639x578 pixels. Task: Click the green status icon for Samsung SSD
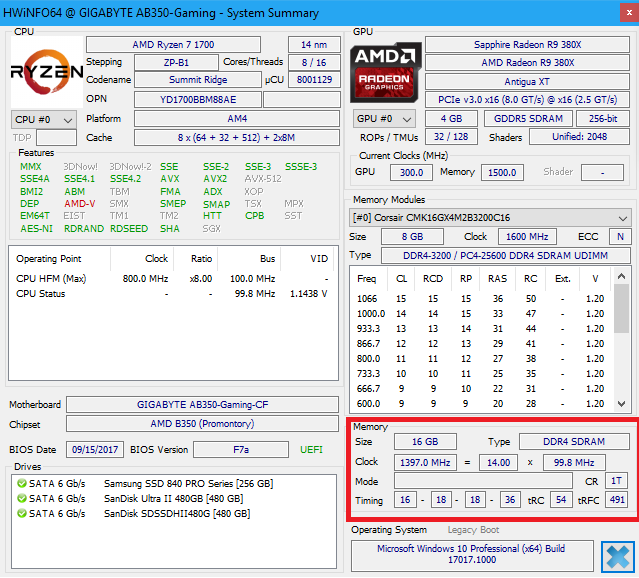pos(22,484)
